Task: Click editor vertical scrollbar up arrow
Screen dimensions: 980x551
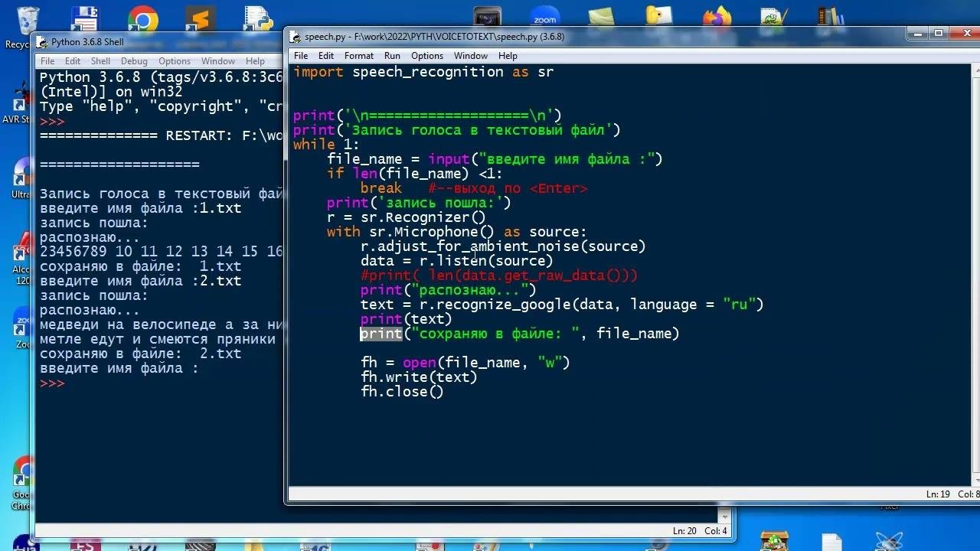Action: [x=975, y=70]
